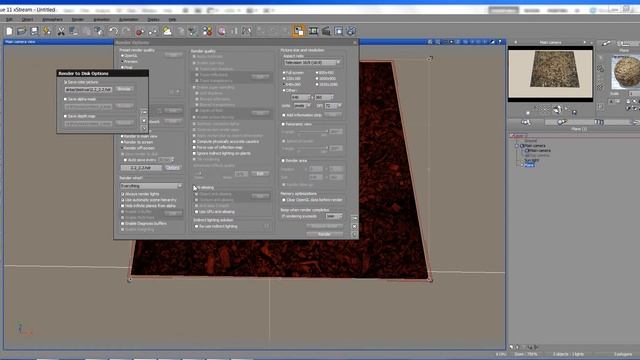Image resolution: width=640 pixels, height=360 pixels.
Task: Click the rendered scene preview thumbnail
Action: click(550, 74)
